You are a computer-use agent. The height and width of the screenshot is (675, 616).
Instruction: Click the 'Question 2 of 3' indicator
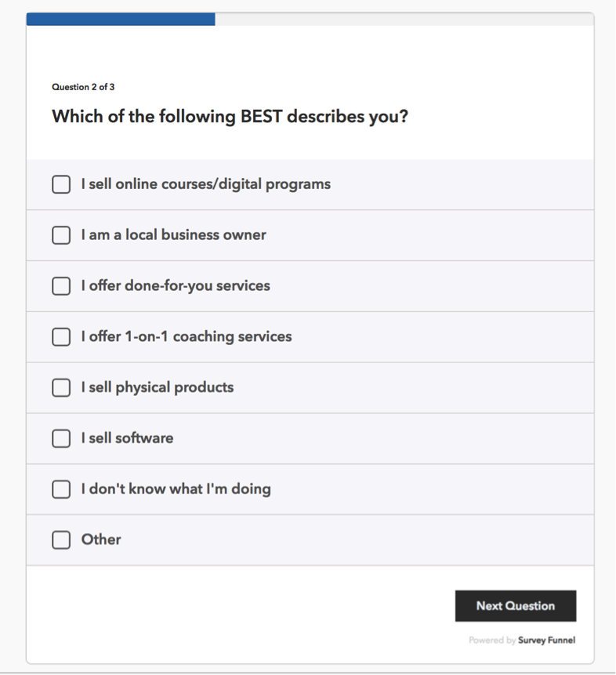coord(83,87)
